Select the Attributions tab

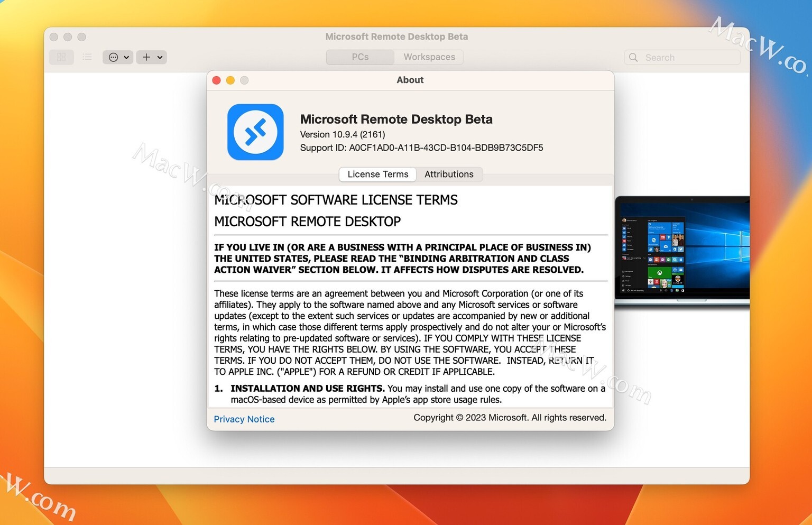[x=449, y=174]
